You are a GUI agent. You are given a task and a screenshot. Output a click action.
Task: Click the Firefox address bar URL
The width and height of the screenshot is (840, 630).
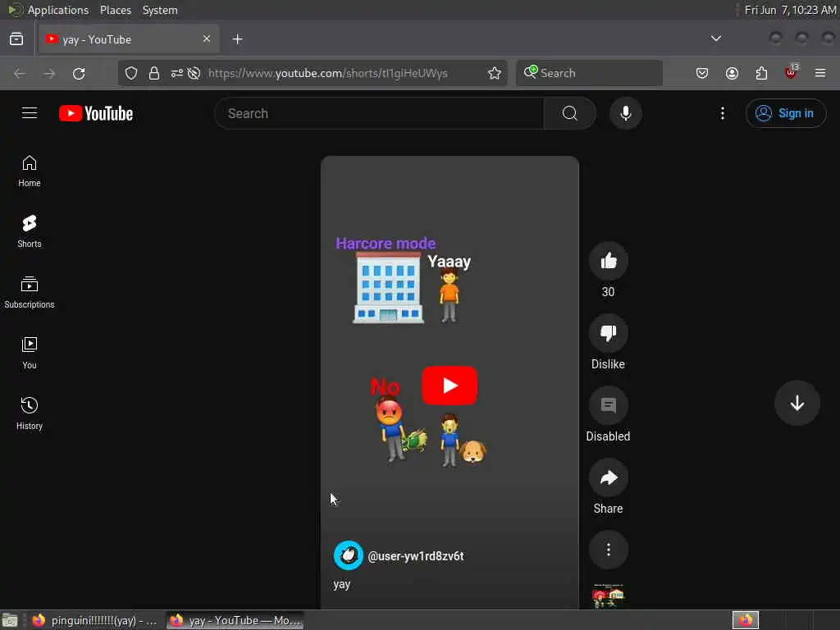(328, 73)
